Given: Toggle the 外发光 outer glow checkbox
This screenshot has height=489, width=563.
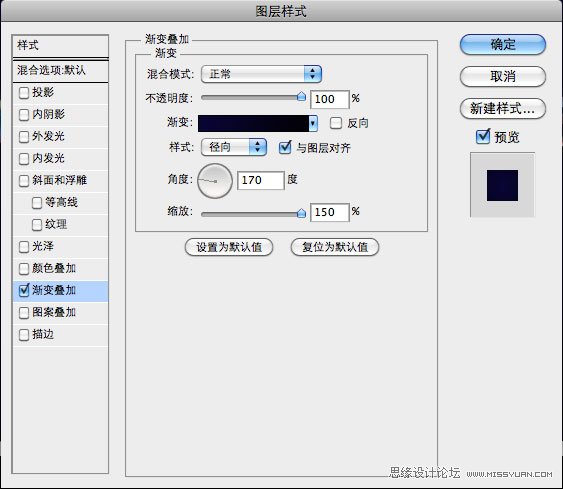Looking at the screenshot, I should click(x=24, y=137).
